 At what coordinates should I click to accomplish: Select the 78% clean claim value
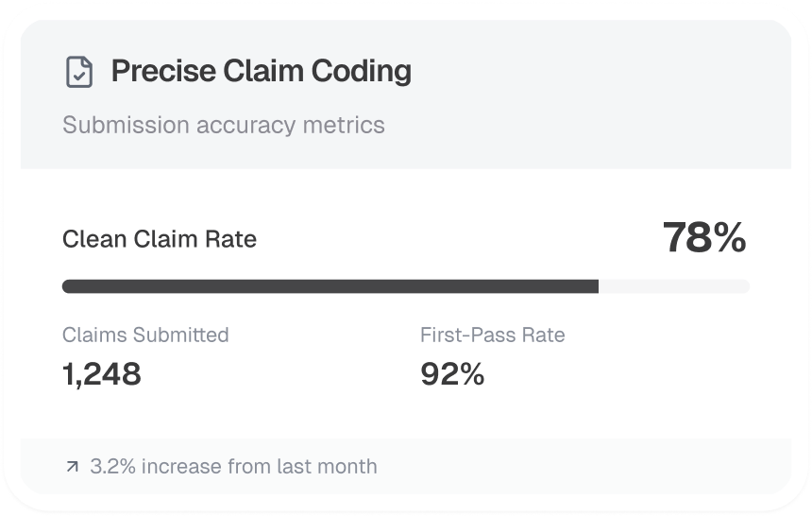[703, 238]
